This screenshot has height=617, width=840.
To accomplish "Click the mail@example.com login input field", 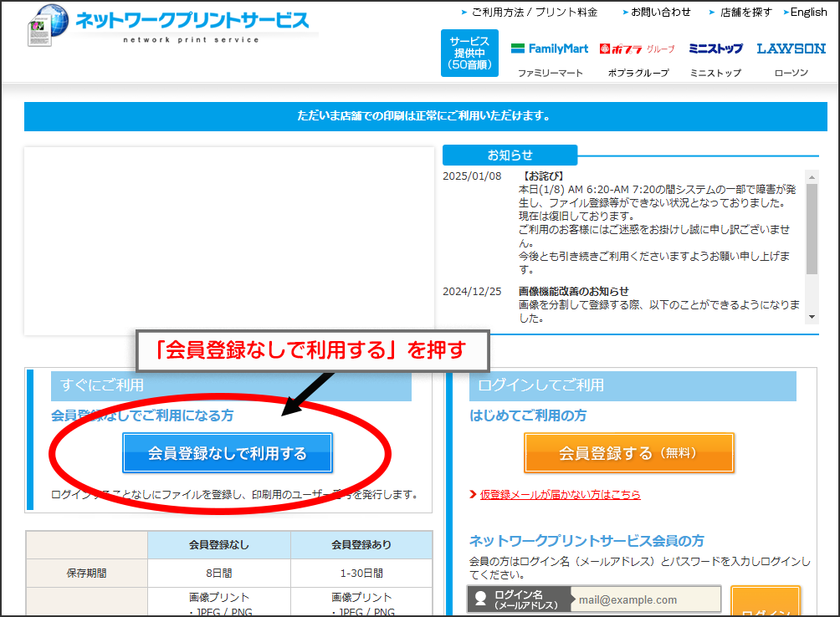I will (x=646, y=599).
